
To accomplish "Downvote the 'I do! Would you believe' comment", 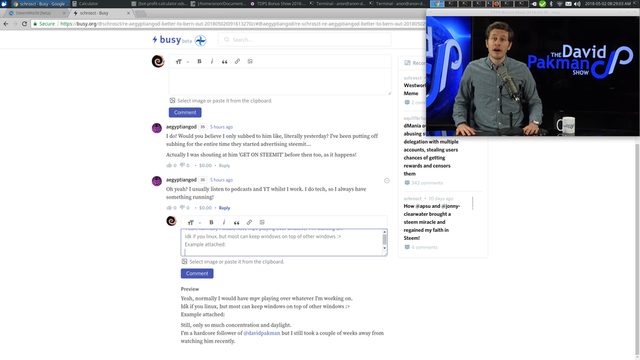I will coord(182,165).
